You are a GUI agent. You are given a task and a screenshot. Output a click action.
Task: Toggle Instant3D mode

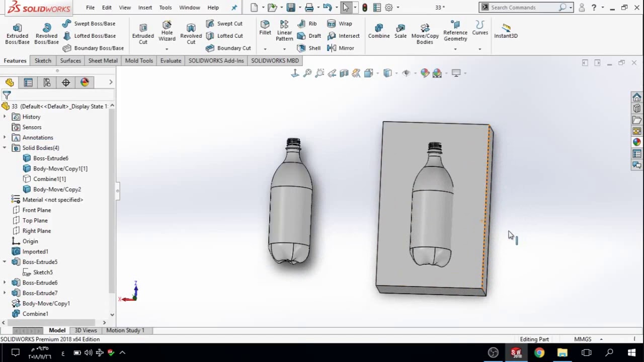(506, 31)
